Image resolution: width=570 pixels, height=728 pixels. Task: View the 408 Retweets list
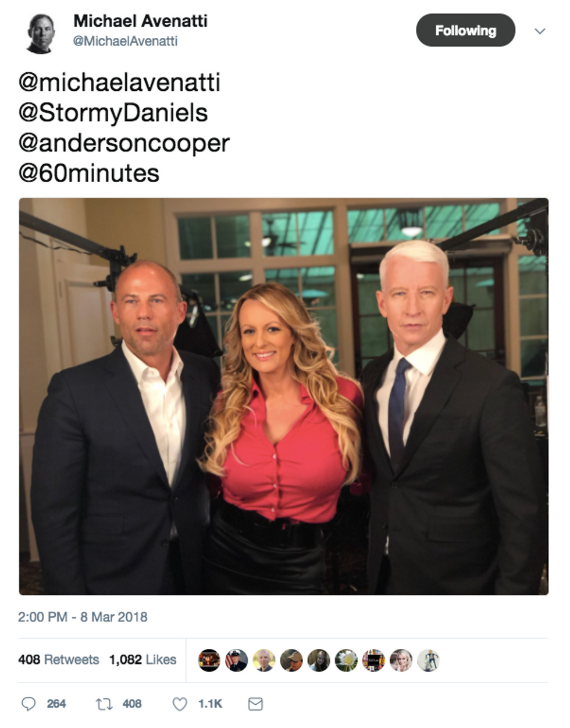pyautogui.click(x=59, y=659)
